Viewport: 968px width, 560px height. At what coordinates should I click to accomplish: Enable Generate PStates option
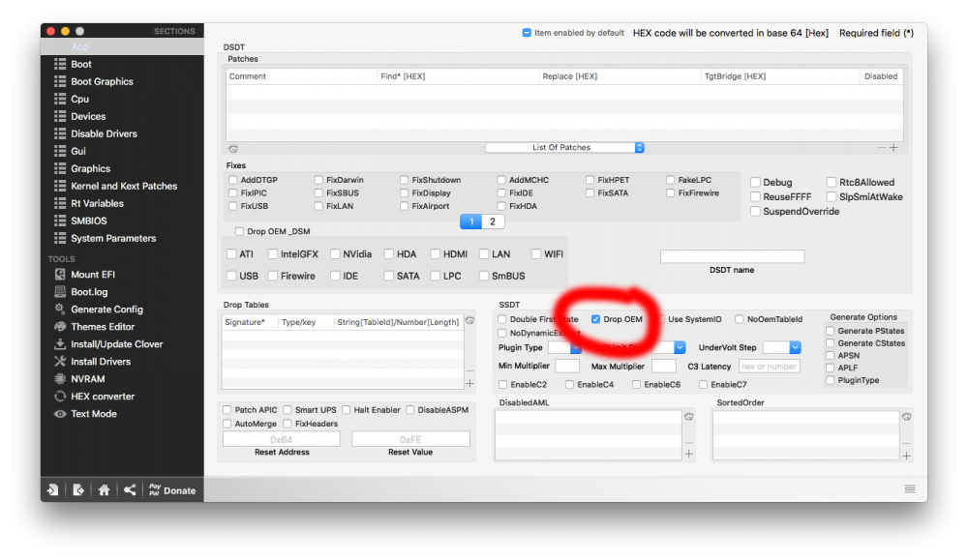click(x=831, y=331)
